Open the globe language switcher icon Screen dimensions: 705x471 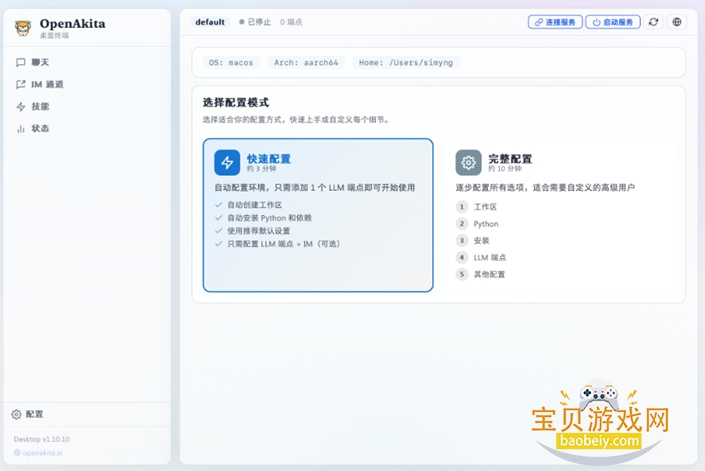[677, 21]
